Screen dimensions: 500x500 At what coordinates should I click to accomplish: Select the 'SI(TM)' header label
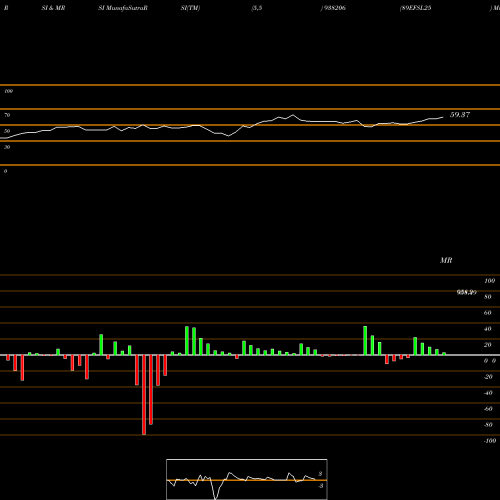[x=190, y=8]
